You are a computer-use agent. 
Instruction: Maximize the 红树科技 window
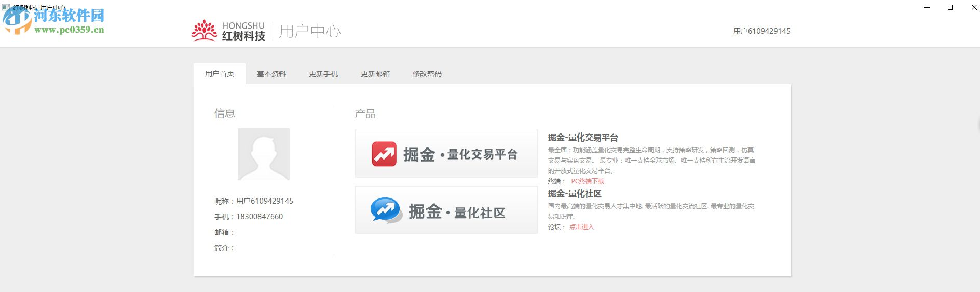click(950, 7)
